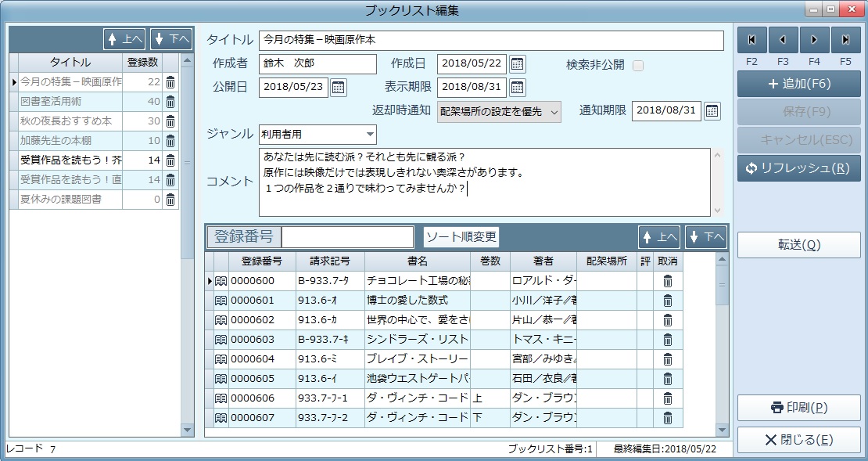Click the コメント text area
868x461 pixels.
click(x=484, y=182)
